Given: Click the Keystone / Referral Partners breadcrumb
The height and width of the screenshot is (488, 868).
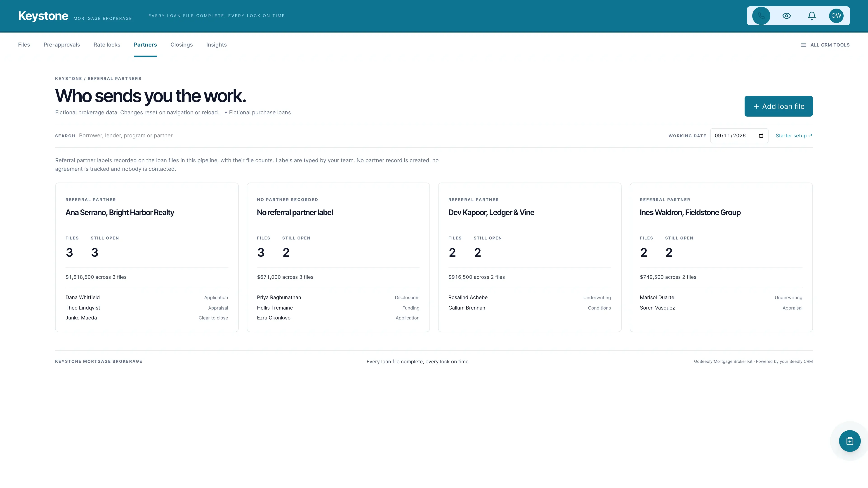Looking at the screenshot, I should (x=98, y=78).
